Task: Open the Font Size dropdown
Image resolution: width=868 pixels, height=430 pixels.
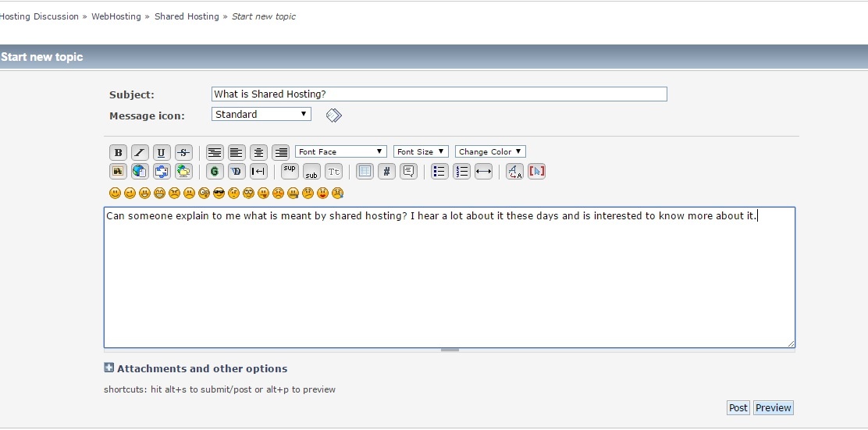Action: (421, 151)
